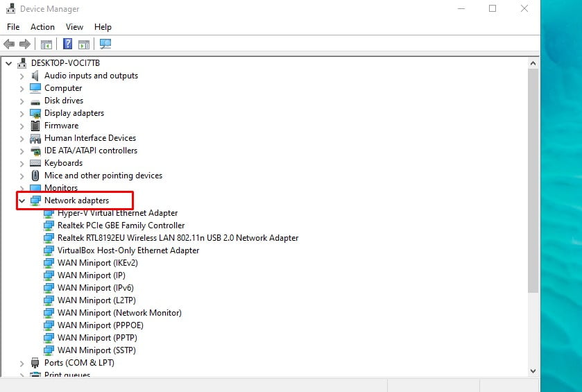582x392 pixels.
Task: Select VirtualBox Host-Only Ethernet Adapter text
Action: [x=128, y=250]
